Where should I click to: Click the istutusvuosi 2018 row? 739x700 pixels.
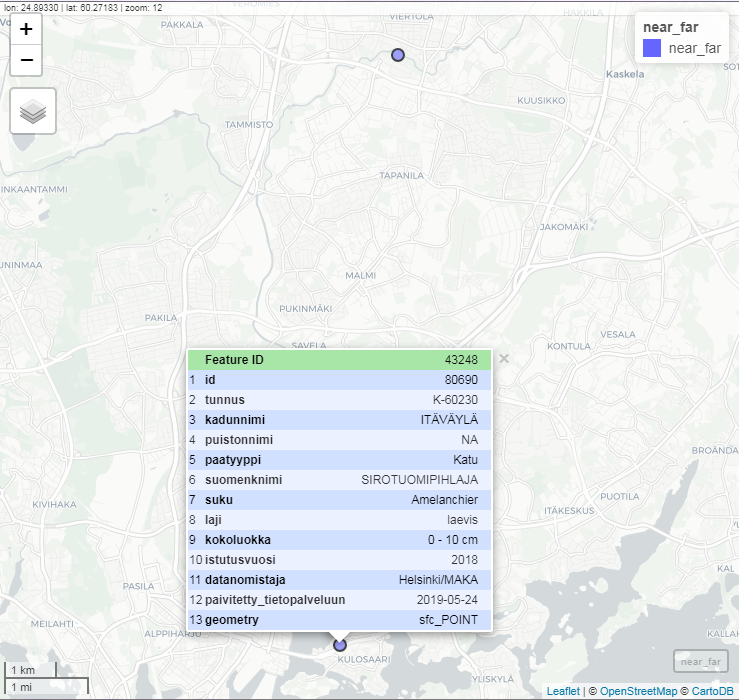coord(339,560)
